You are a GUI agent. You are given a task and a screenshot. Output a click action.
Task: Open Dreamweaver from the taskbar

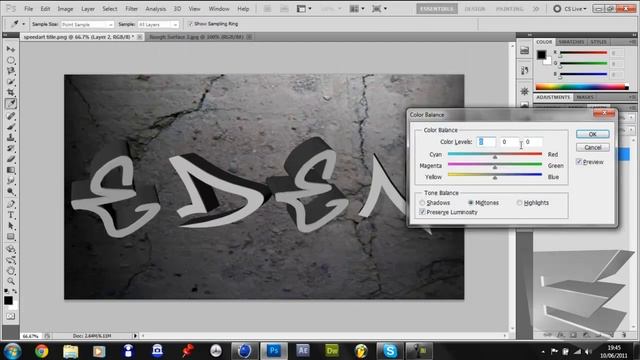coord(332,351)
